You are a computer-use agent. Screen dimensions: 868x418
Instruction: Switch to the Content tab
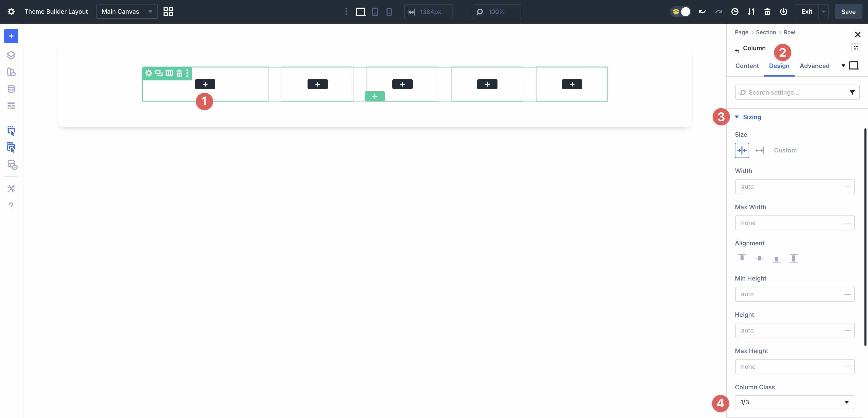click(747, 66)
